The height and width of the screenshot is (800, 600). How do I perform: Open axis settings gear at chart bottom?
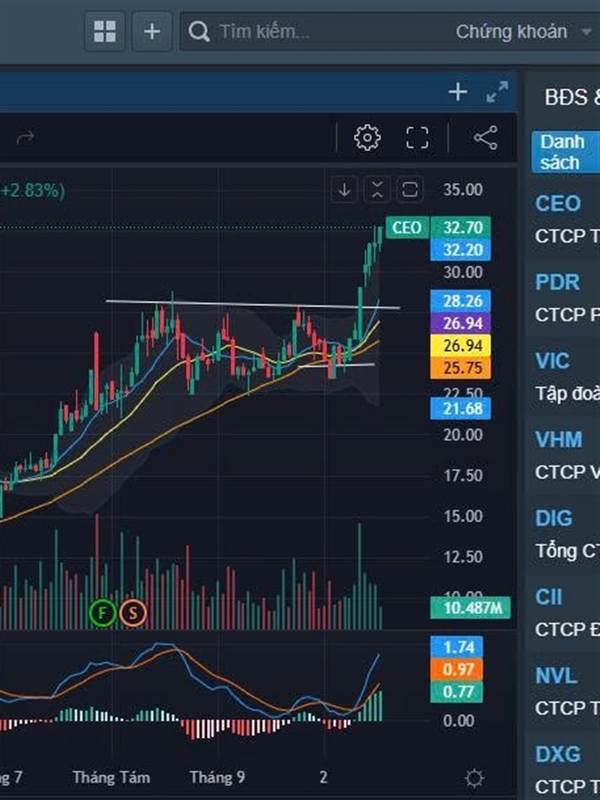coord(474,778)
